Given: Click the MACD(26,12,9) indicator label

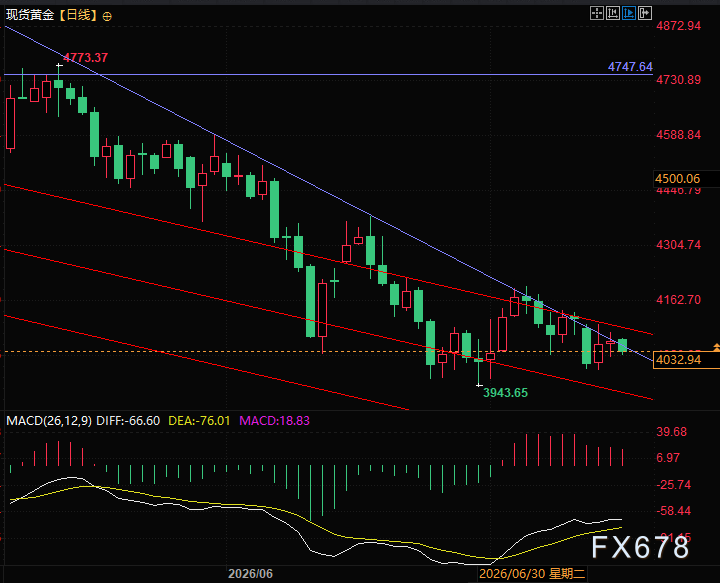Looking at the screenshot, I should tap(49, 421).
